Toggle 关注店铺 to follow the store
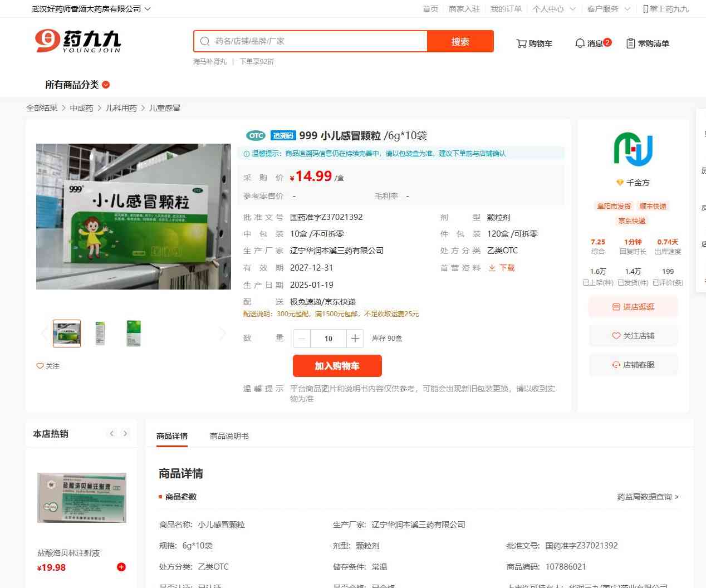The width and height of the screenshot is (706, 588). tap(633, 336)
